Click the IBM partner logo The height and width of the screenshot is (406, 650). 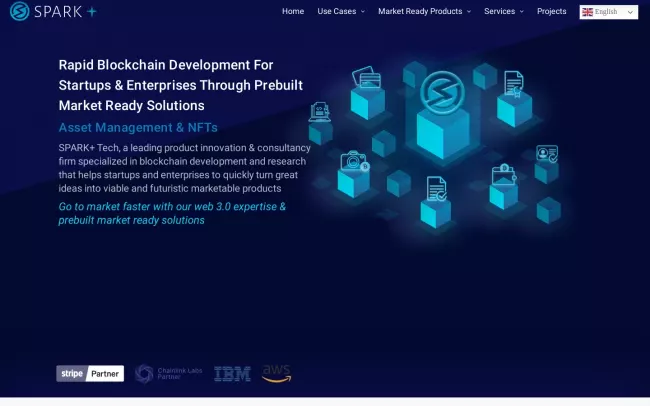(232, 374)
